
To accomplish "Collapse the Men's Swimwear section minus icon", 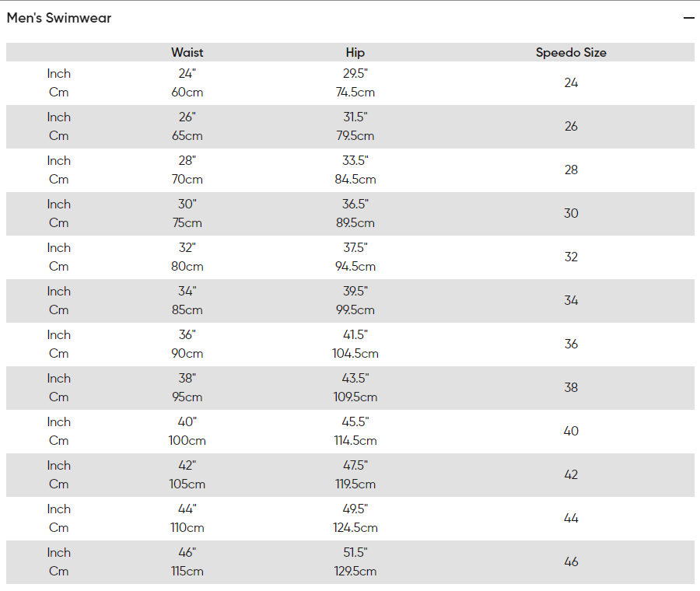I will click(688, 18).
